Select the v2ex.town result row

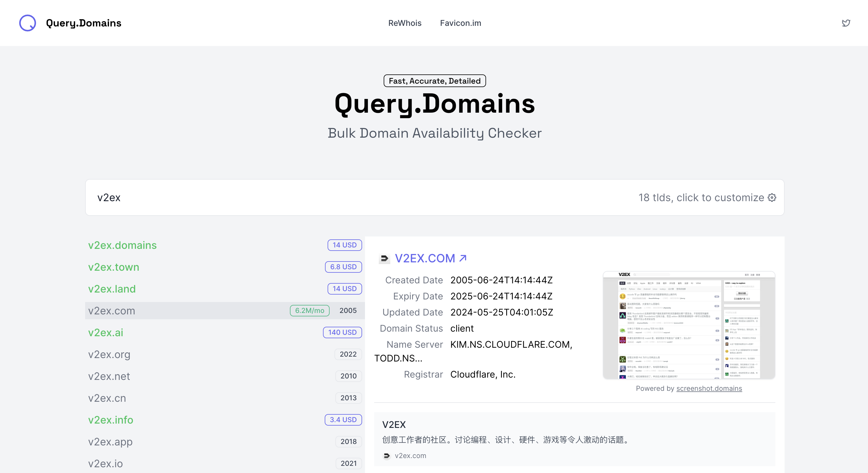click(225, 267)
